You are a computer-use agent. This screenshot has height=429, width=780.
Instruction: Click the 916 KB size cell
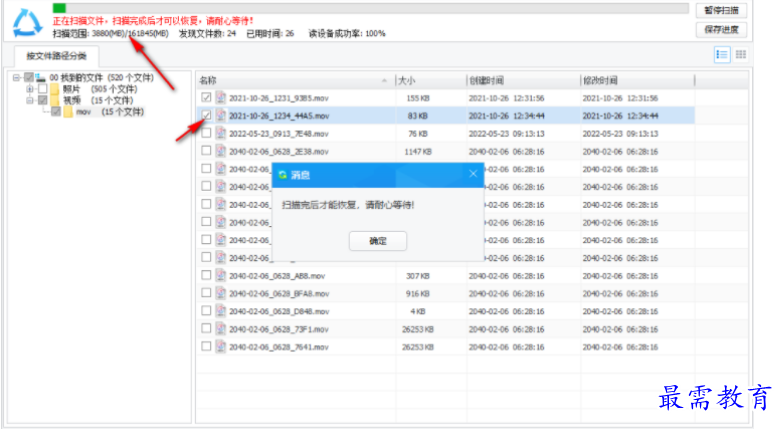point(418,294)
